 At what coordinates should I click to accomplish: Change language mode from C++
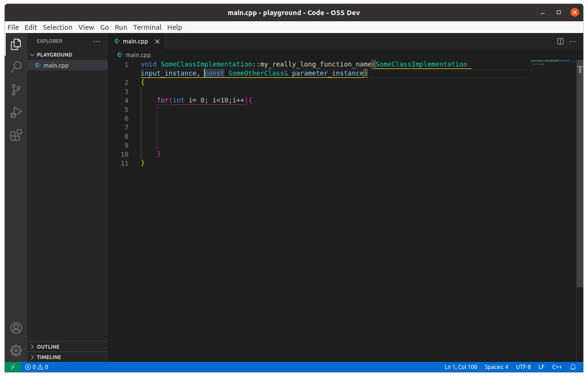pos(557,367)
